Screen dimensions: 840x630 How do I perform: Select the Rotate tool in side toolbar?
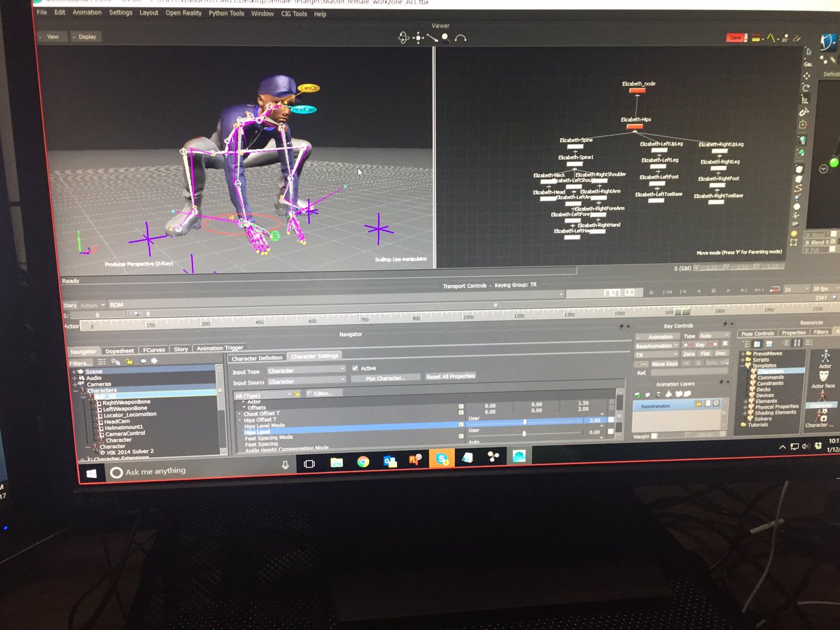806,87
